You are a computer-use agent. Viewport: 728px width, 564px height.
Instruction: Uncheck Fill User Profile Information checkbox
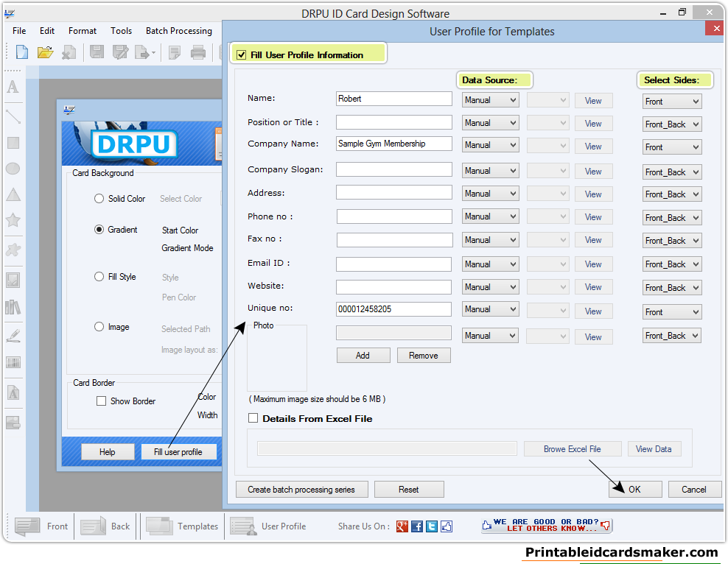[242, 54]
